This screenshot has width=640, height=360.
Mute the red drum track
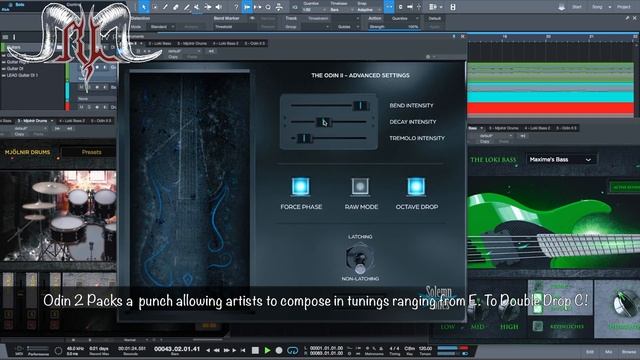(81, 107)
